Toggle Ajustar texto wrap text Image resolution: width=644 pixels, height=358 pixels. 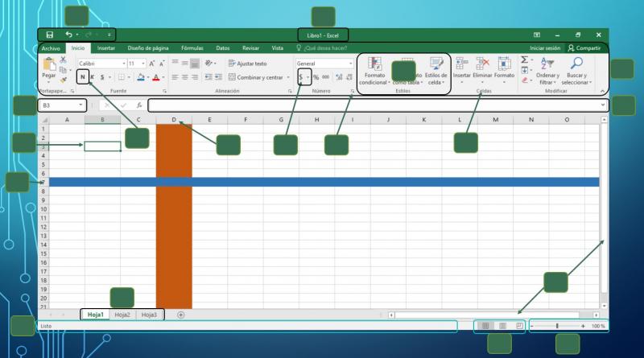click(247, 64)
